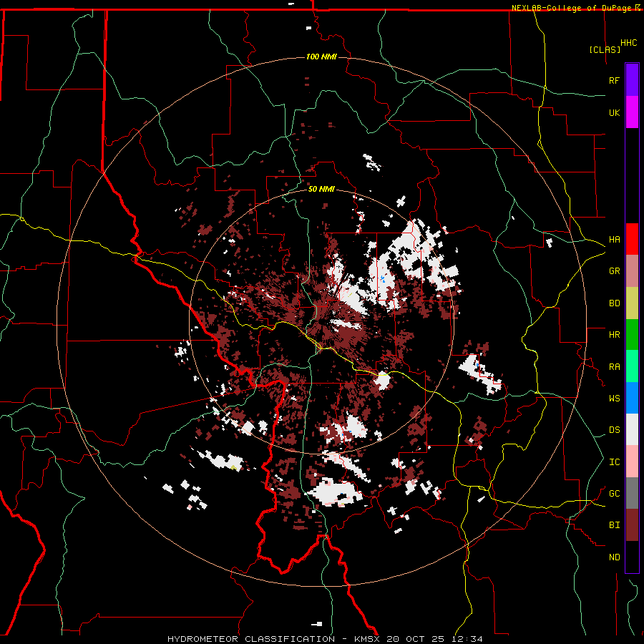Click the BI legend label

click(614, 525)
